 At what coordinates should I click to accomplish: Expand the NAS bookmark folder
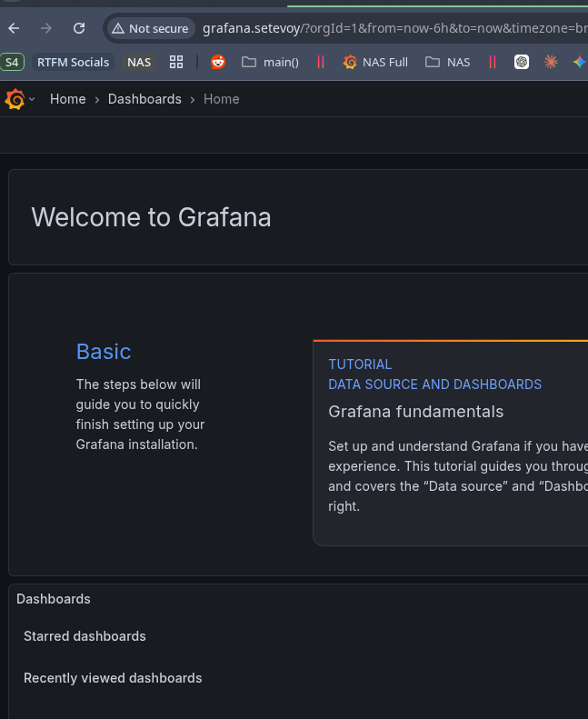click(448, 62)
